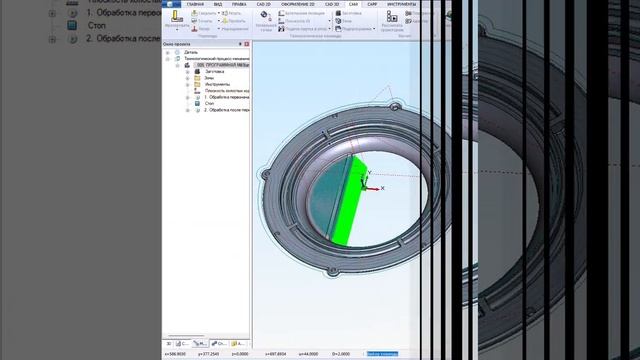This screenshot has height=360, width=640.
Task: Open the CAD 3D tab
Action: tap(332, 4)
